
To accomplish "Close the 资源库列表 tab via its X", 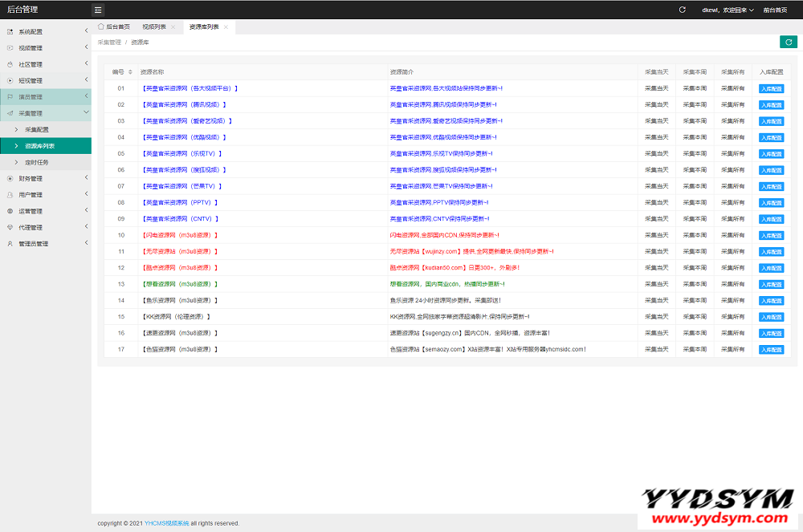I will [226, 27].
